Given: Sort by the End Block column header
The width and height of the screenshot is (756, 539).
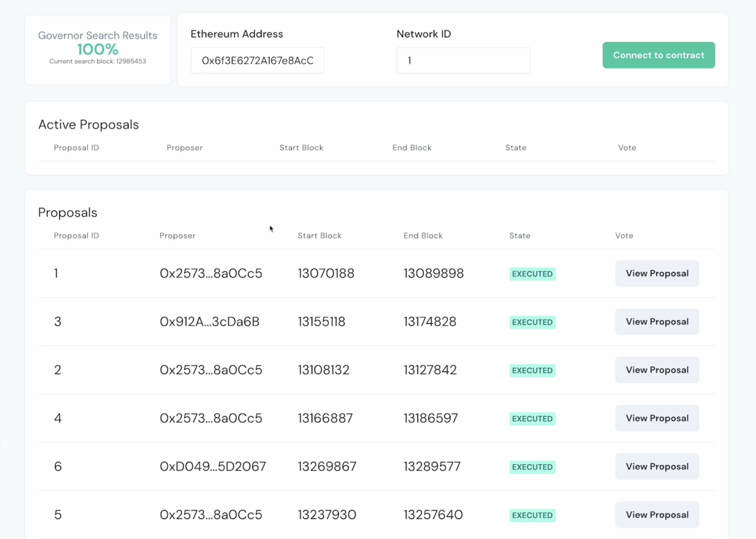Looking at the screenshot, I should [x=423, y=236].
